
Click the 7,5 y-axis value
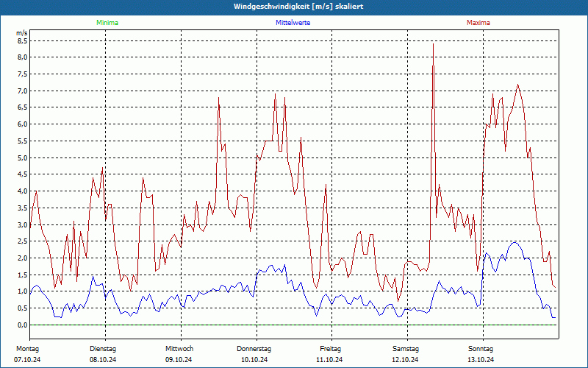23,74
